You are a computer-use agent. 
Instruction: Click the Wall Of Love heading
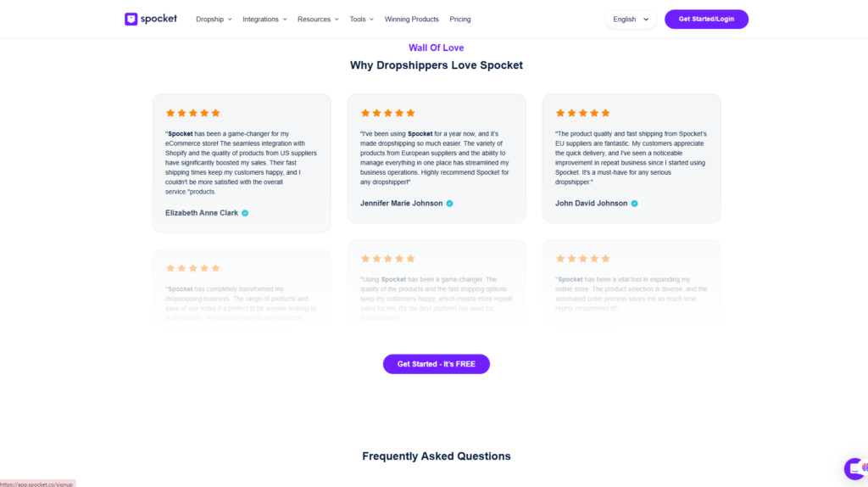[437, 48]
